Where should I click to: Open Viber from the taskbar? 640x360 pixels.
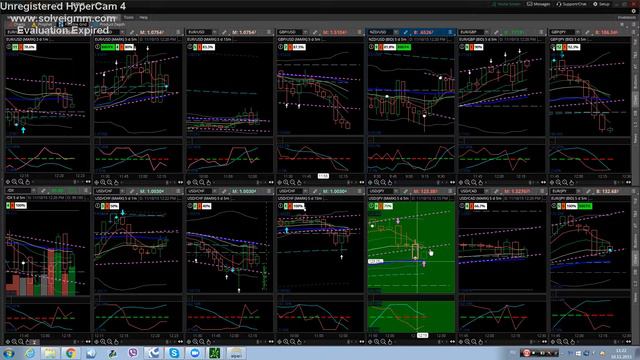click(133, 353)
